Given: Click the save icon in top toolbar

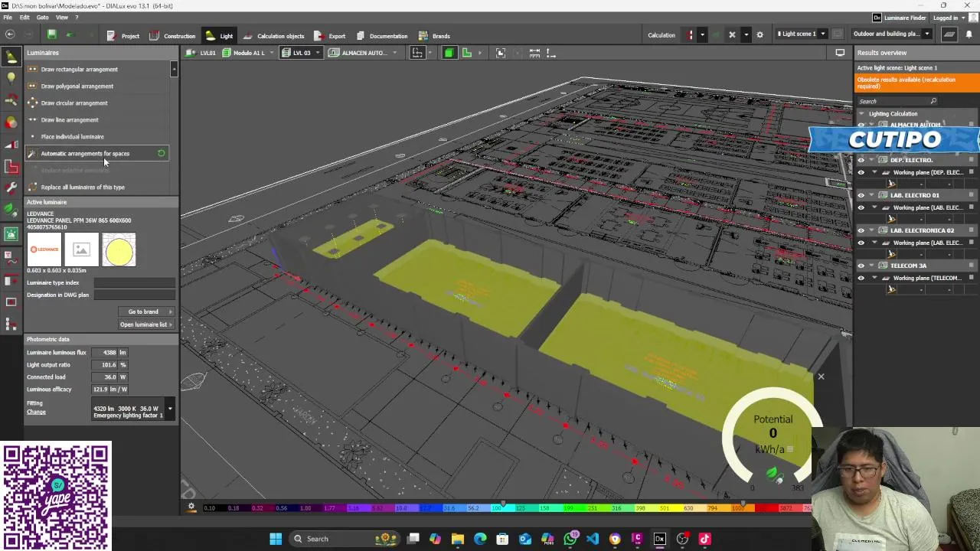Looking at the screenshot, I should tap(51, 34).
